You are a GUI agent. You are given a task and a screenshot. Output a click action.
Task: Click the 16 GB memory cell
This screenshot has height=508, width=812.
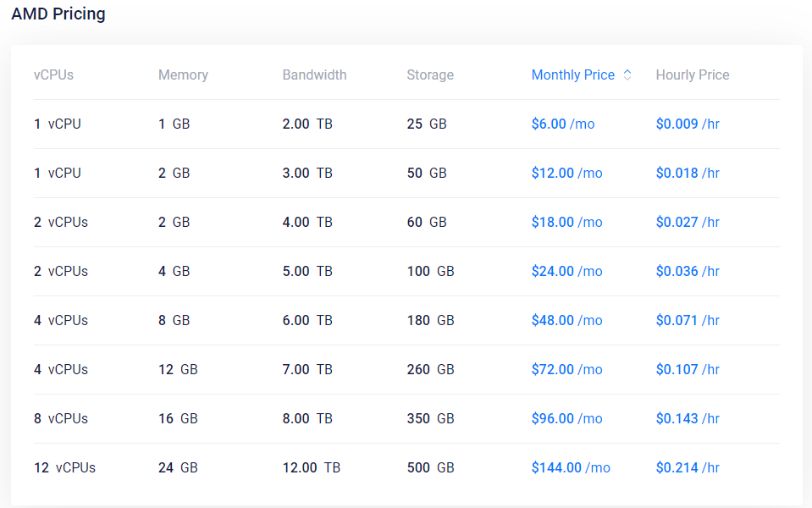pos(178,418)
